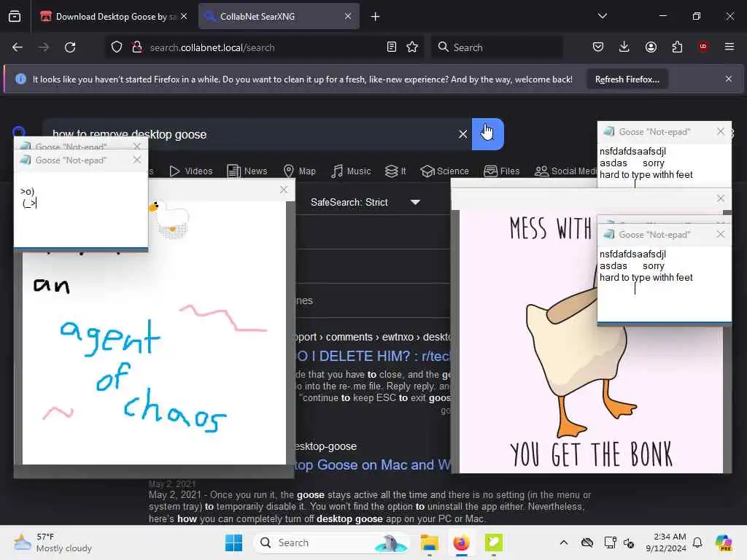
Task: Open Firefox hamburger application menu
Action: (729, 47)
